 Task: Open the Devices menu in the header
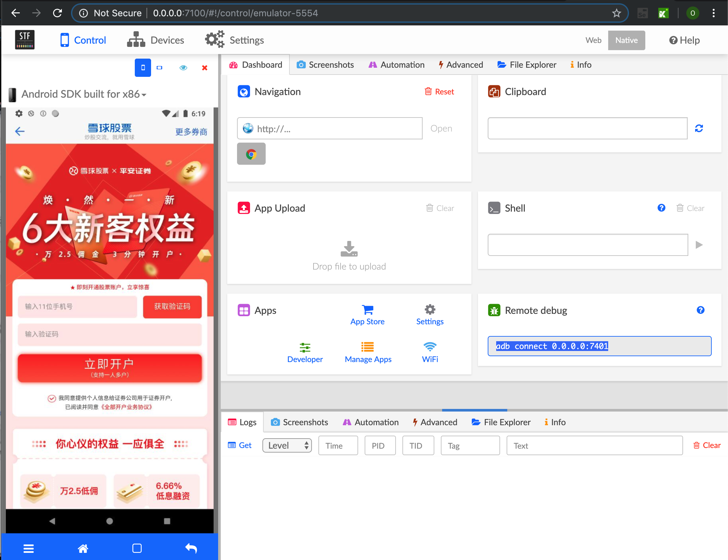[x=156, y=40]
